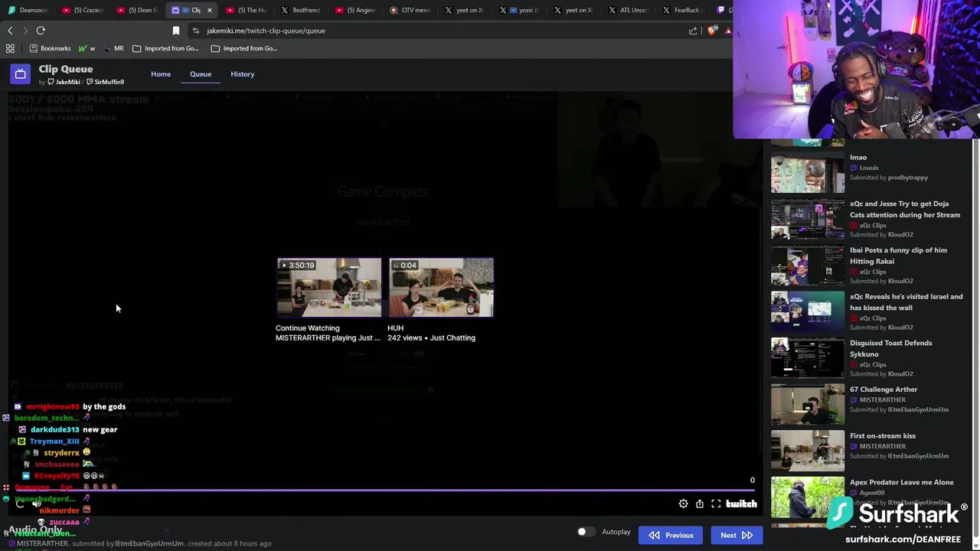Screen dimensions: 980x551
Task: Click the player volume speaker icon
Action: coord(36,504)
